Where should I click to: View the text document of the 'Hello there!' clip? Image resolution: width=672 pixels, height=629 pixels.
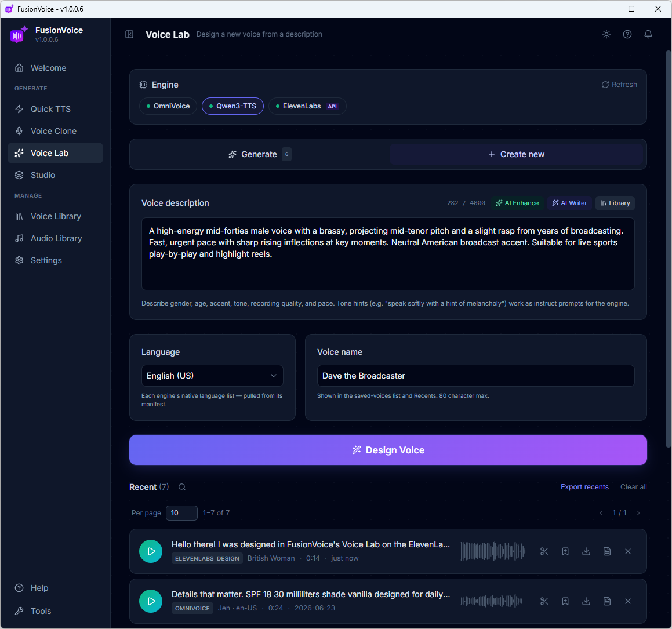607,551
